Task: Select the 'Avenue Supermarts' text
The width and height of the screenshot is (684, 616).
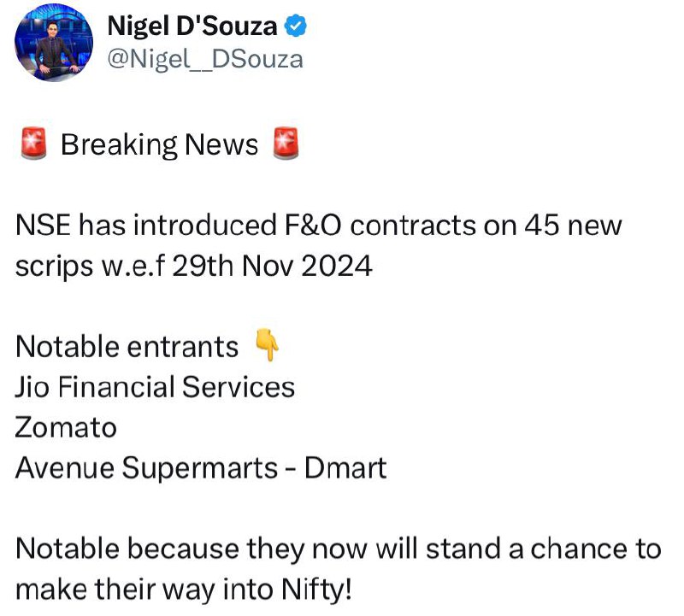Action: [x=146, y=469]
